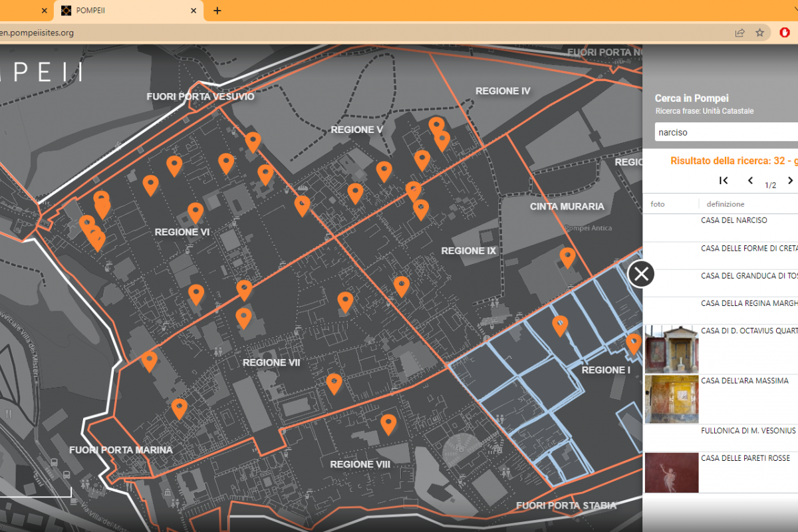This screenshot has width=798, height=532.
Task: Focus the search field containing narciso
Action: (726, 132)
